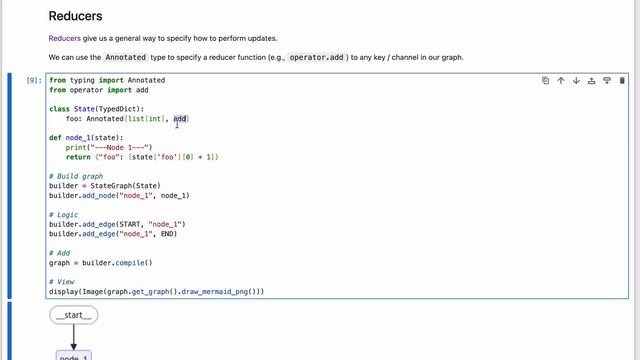Click the Reducers heading
This screenshot has width=640, height=360.
(76, 16)
